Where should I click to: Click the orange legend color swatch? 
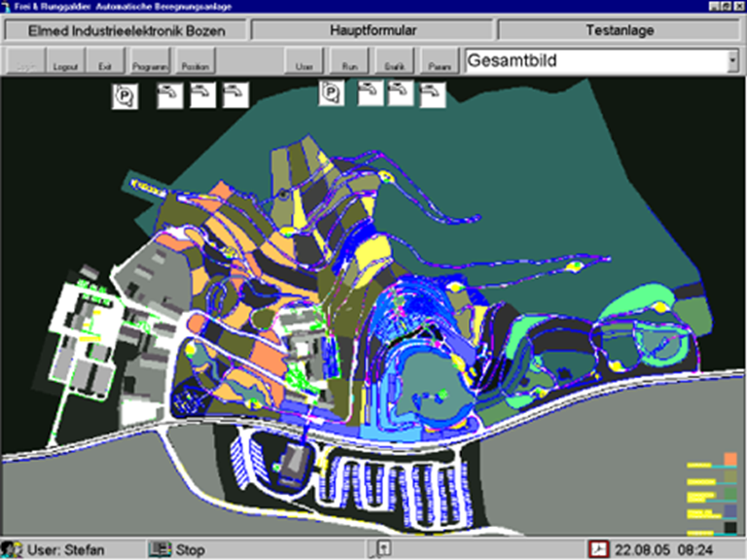coord(730,459)
